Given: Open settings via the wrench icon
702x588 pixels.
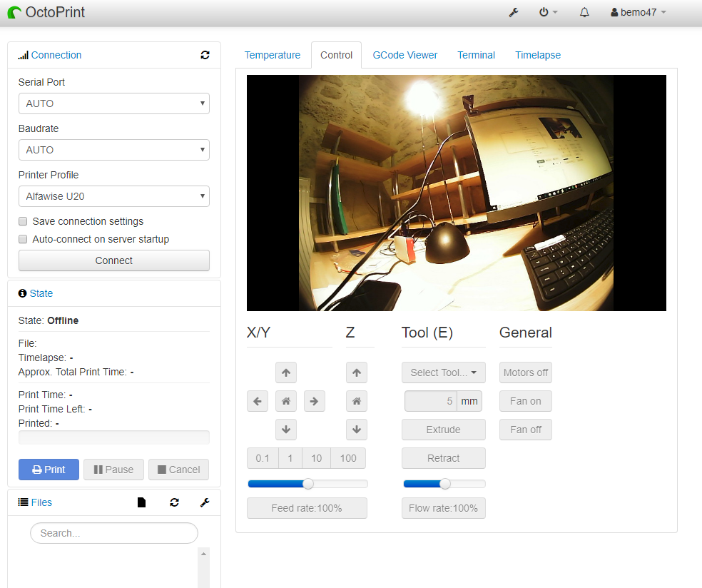Looking at the screenshot, I should [514, 13].
